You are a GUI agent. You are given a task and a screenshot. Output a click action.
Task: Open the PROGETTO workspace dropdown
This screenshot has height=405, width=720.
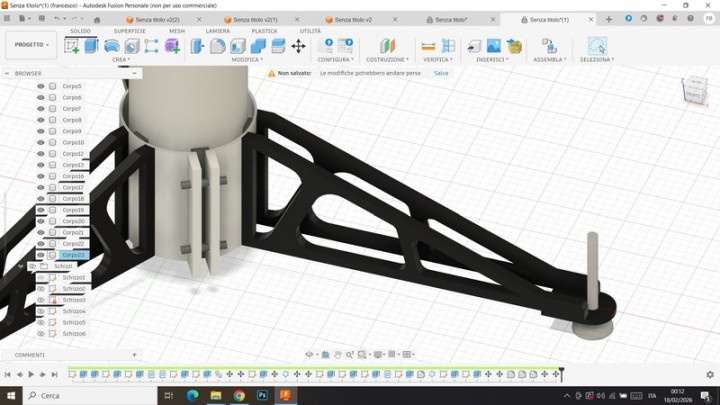30,44
